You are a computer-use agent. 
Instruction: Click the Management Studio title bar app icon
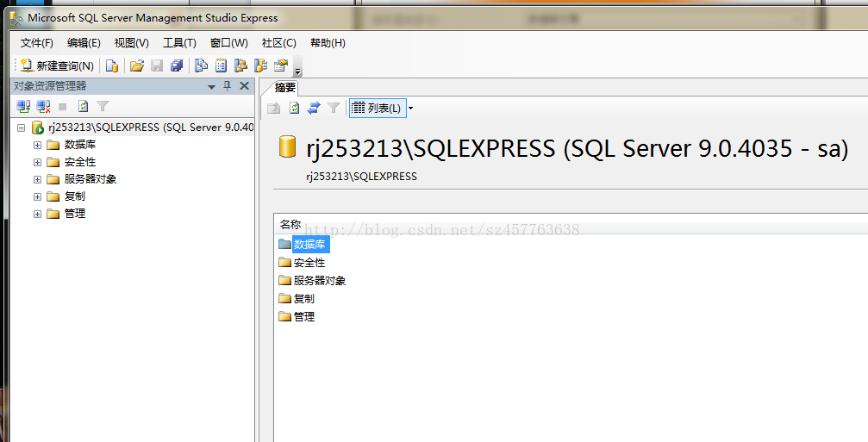point(16,18)
